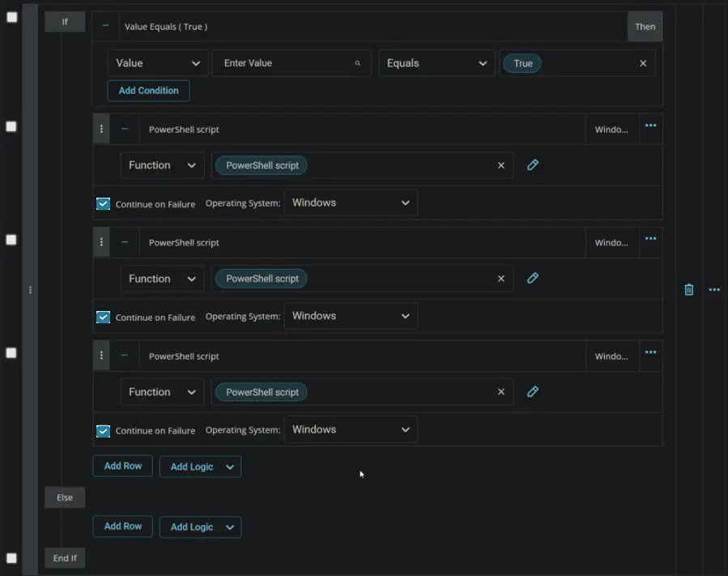Edit the first PowerShell script with pencil icon

click(x=533, y=165)
